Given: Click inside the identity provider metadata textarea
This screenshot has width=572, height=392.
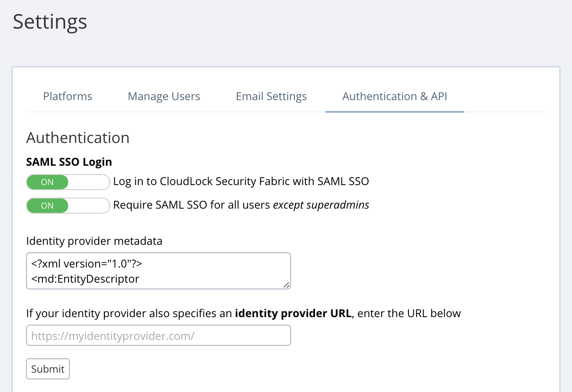Looking at the screenshot, I should pyautogui.click(x=159, y=270).
